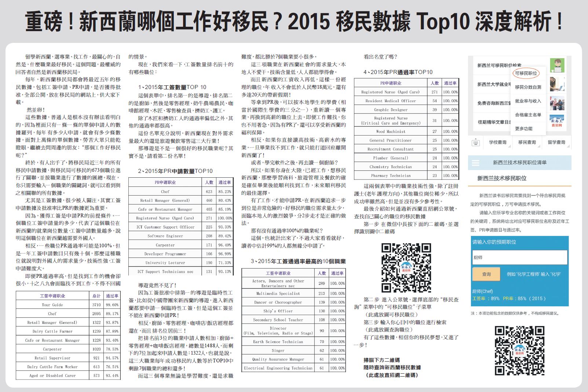This screenshot has width=588, height=392.
Task: Click the Dairy Cattle Farm Worker row
Action: 68,367
